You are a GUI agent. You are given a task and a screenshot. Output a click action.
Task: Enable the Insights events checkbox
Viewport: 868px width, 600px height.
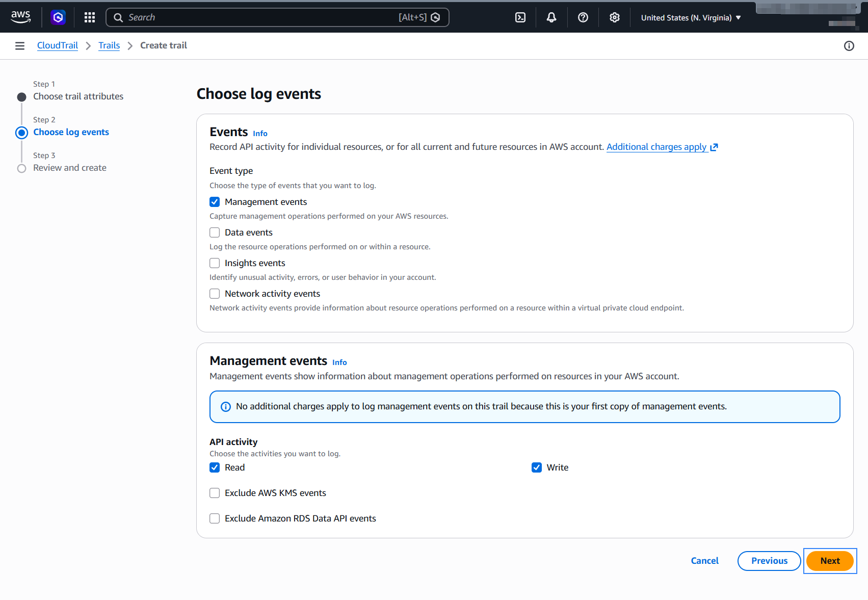(215, 263)
